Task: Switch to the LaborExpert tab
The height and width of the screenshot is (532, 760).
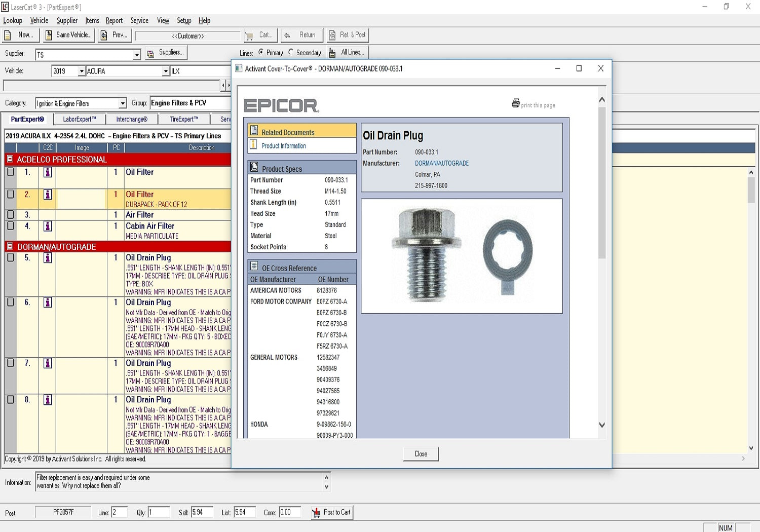Action: tap(80, 119)
